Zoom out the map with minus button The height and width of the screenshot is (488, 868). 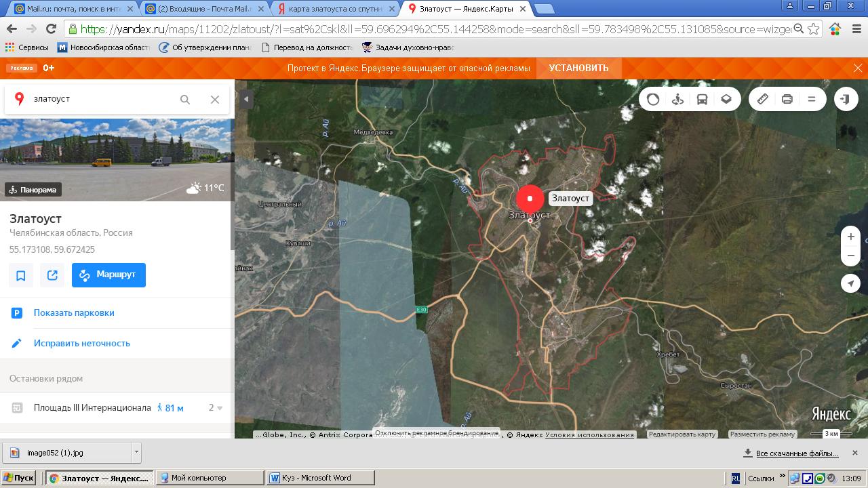850,256
